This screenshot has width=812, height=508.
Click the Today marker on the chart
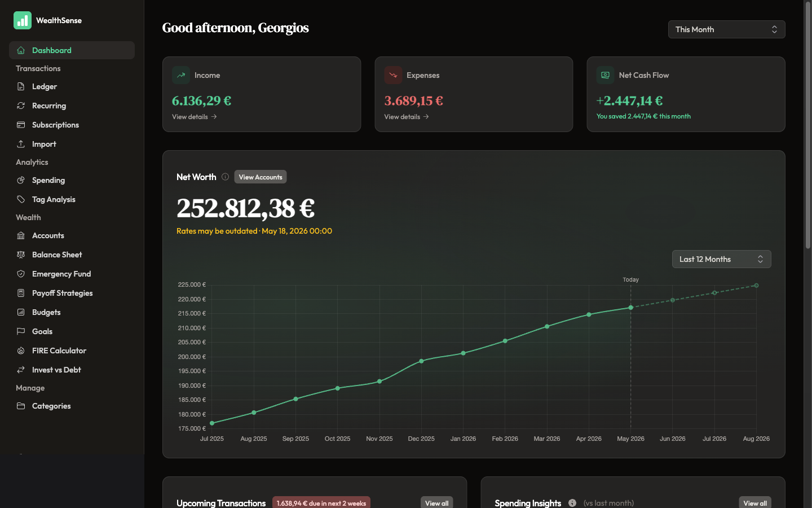coord(630,279)
